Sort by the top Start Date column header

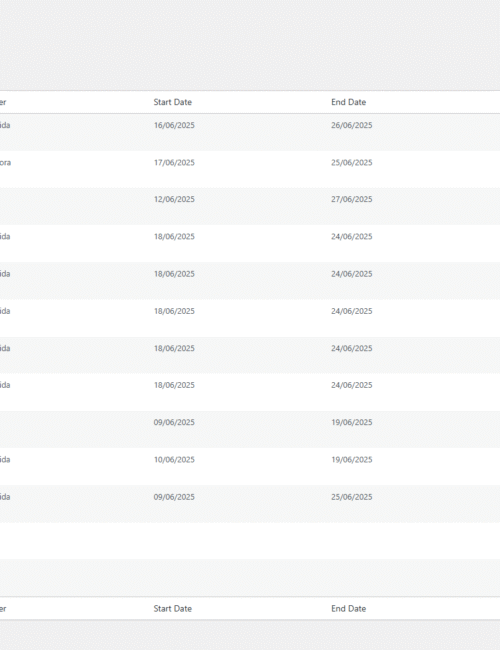coord(172,102)
